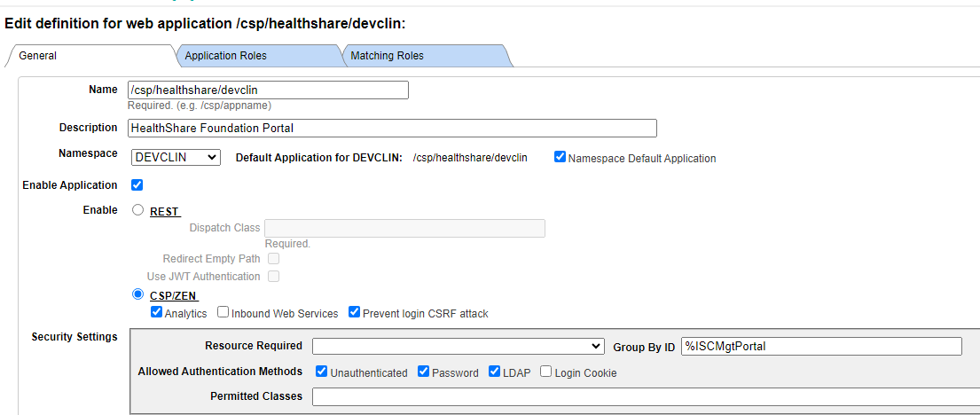Enable Login Cookie checkbox
Image resolution: width=980 pixels, height=415 pixels.
(546, 372)
